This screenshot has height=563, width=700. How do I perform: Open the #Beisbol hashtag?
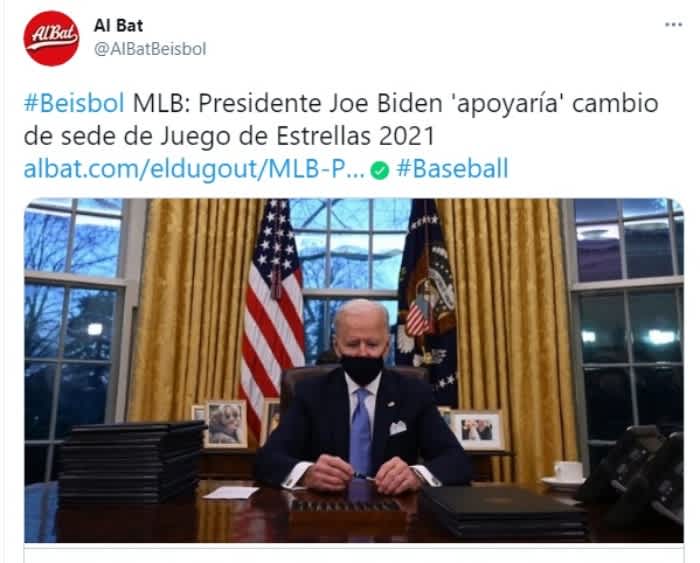74,103
